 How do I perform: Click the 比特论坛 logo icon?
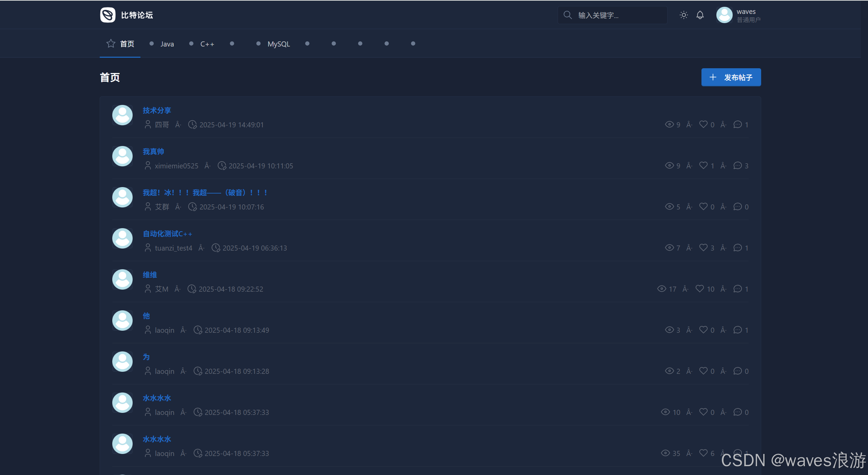tap(108, 15)
